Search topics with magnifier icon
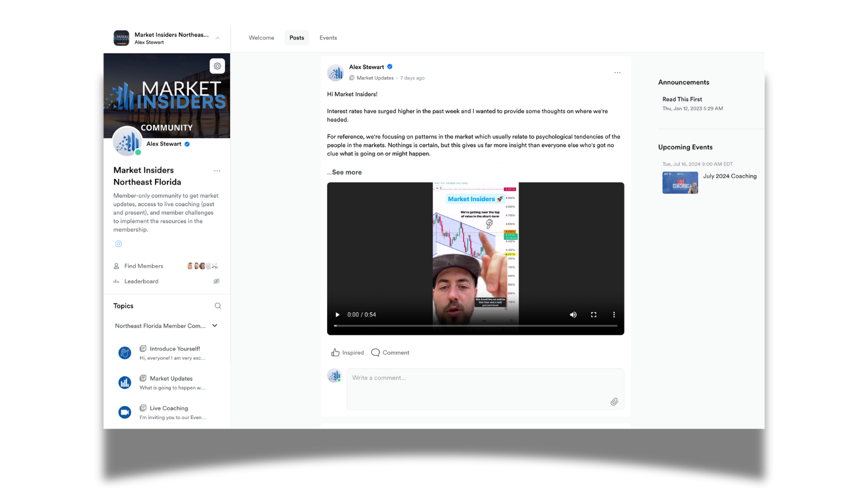This screenshot has width=868, height=488. coord(218,306)
